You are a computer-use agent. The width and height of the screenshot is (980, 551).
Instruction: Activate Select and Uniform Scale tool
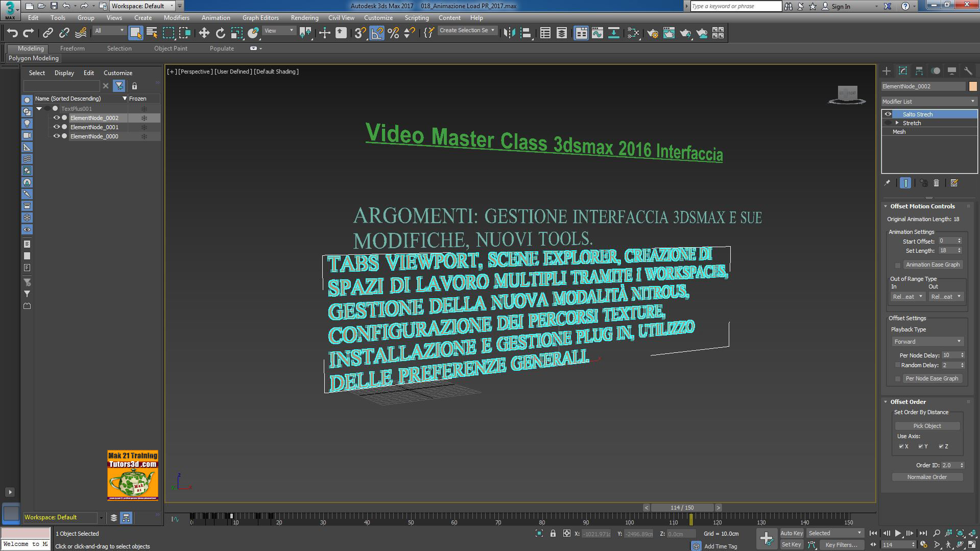pyautogui.click(x=236, y=33)
